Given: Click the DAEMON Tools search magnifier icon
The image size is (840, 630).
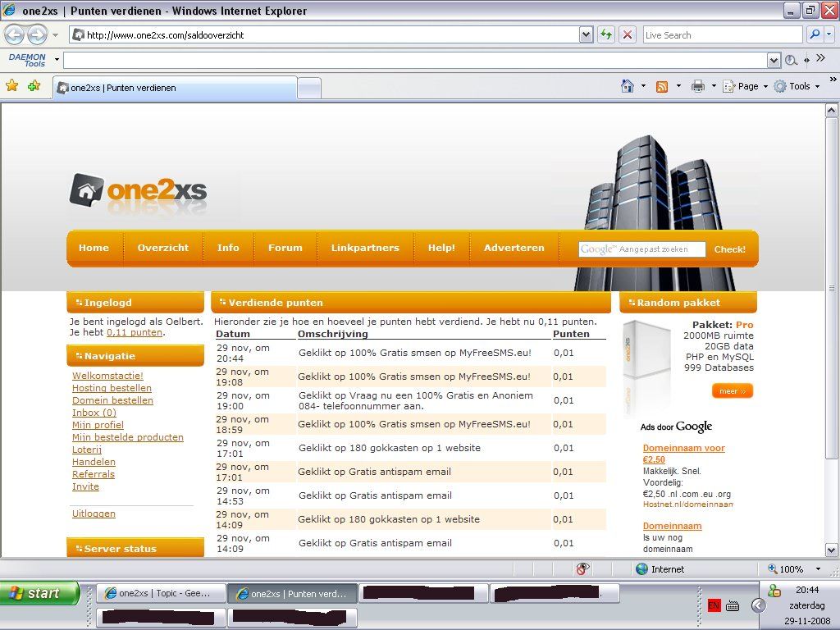Looking at the screenshot, I should [791, 60].
